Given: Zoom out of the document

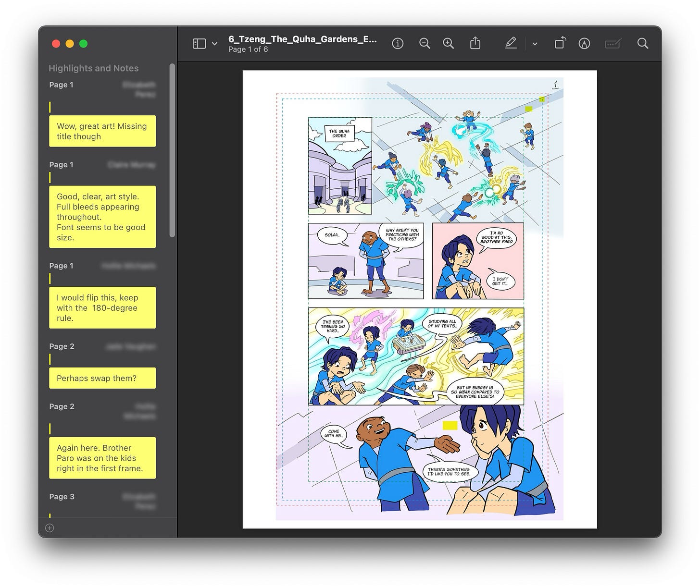Looking at the screenshot, I should click(425, 43).
